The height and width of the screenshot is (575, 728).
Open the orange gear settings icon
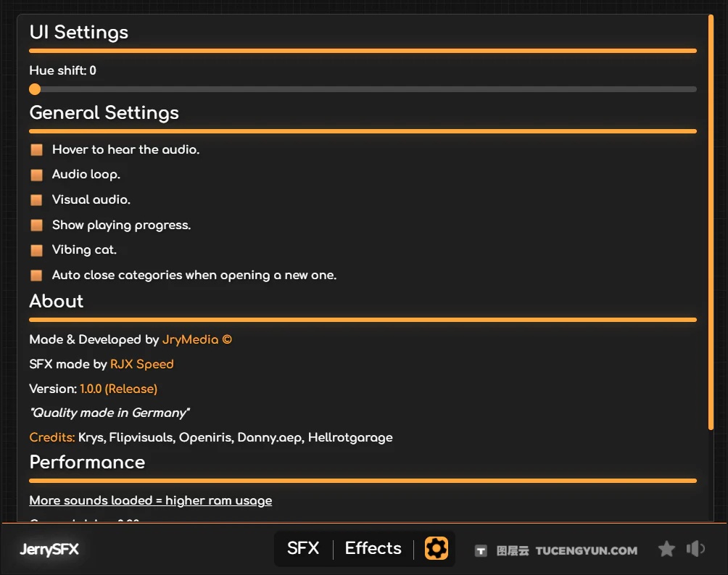tap(436, 548)
